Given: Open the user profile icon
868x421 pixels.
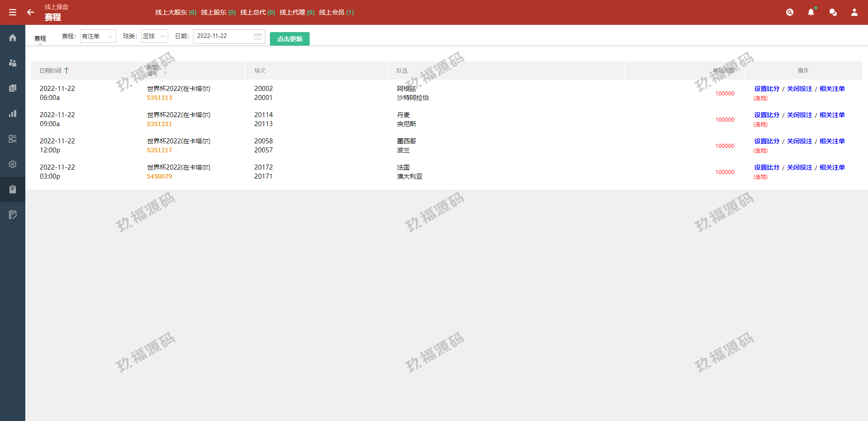Looking at the screenshot, I should pyautogui.click(x=854, y=12).
